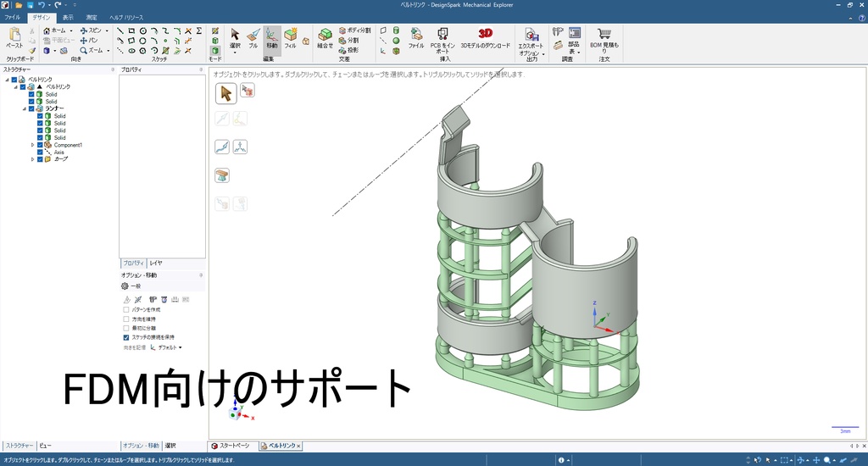Toggle Axis visibility checkbox
The height and width of the screenshot is (466, 868).
point(40,153)
